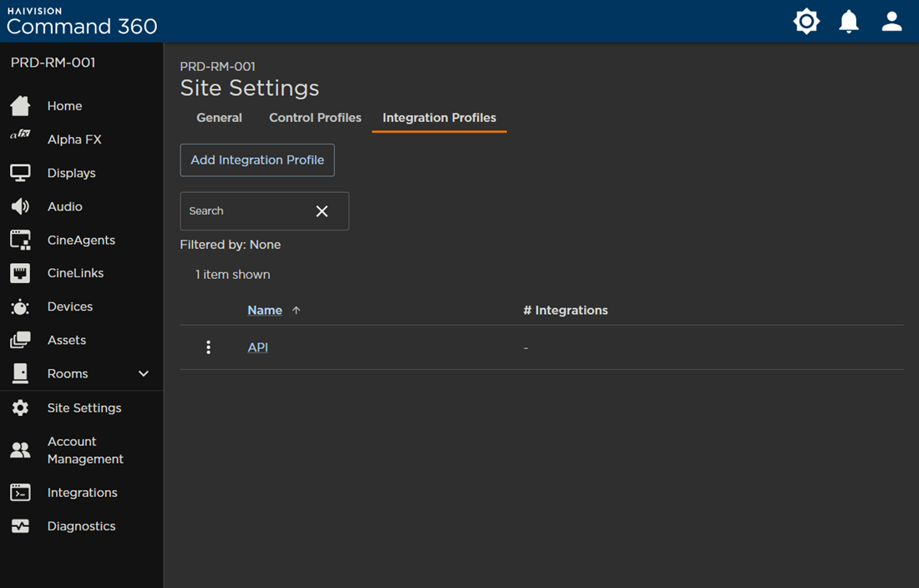Click the 'Filtered by: None' text
This screenshot has height=588, width=919.
coord(231,245)
